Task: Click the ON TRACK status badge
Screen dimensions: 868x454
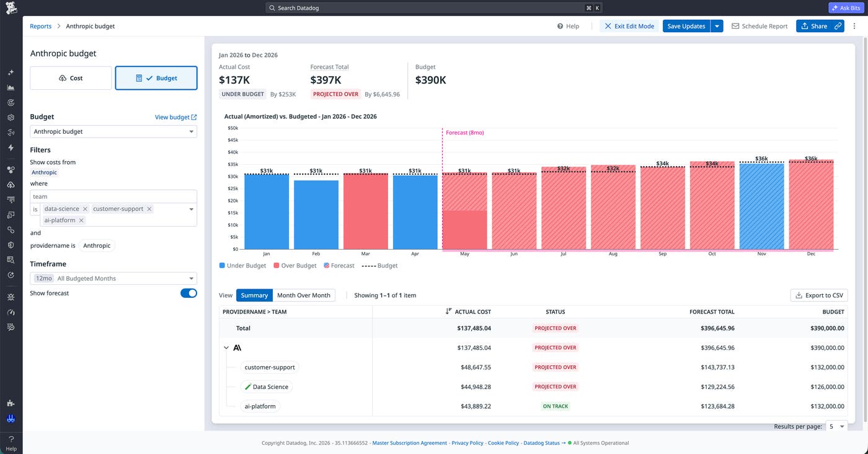Action: (x=556, y=406)
